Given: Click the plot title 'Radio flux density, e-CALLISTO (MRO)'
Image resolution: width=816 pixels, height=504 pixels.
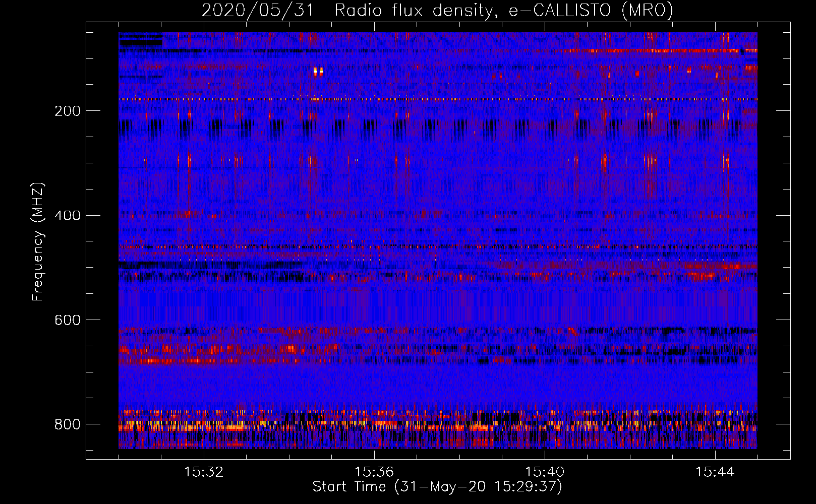Looking at the screenshot, I should 504,11.
